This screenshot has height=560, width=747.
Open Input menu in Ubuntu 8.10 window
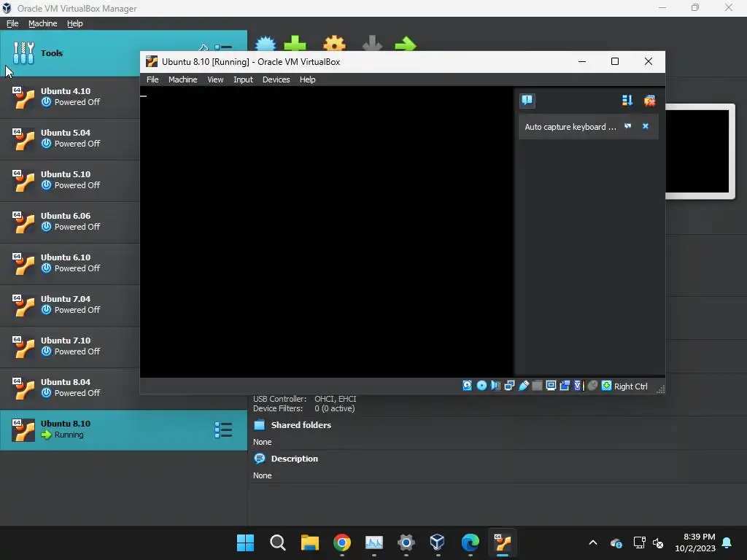243,79
